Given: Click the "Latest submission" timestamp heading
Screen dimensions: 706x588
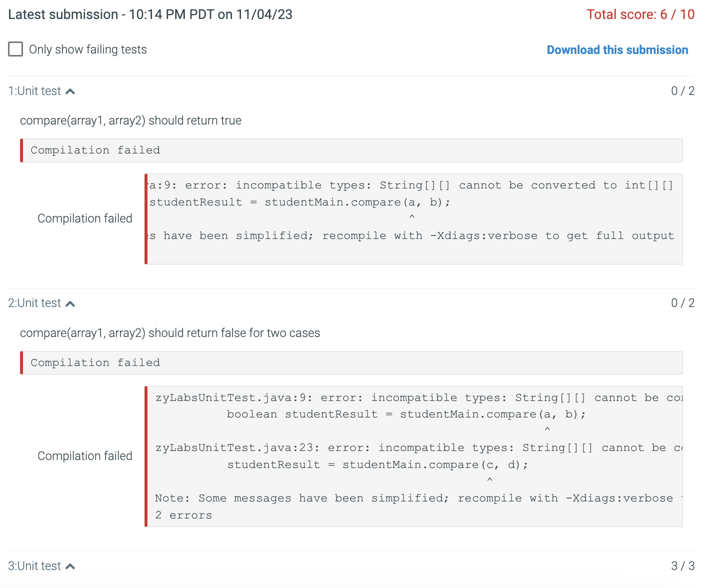Looking at the screenshot, I should click(150, 14).
